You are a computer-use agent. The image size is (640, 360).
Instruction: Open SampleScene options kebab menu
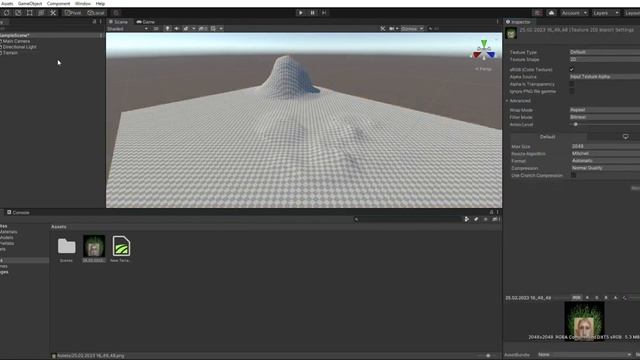click(101, 36)
